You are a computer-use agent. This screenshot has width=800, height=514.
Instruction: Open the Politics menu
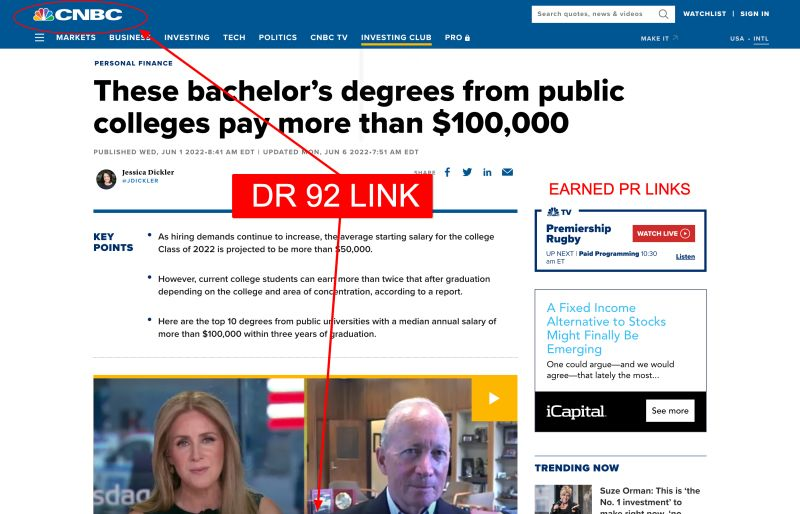pyautogui.click(x=278, y=37)
